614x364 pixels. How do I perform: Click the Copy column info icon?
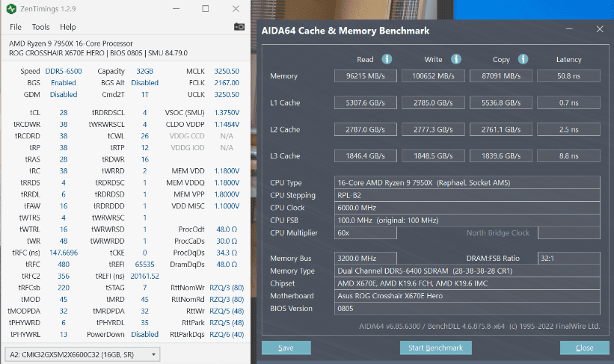pos(524,59)
